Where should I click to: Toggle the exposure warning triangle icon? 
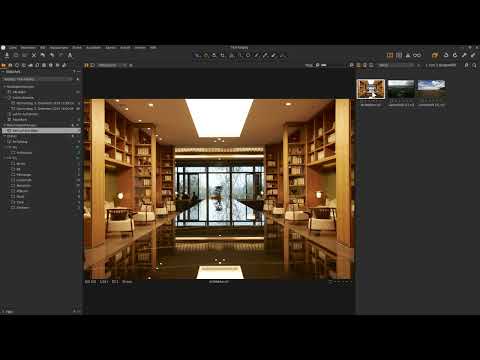408,55
